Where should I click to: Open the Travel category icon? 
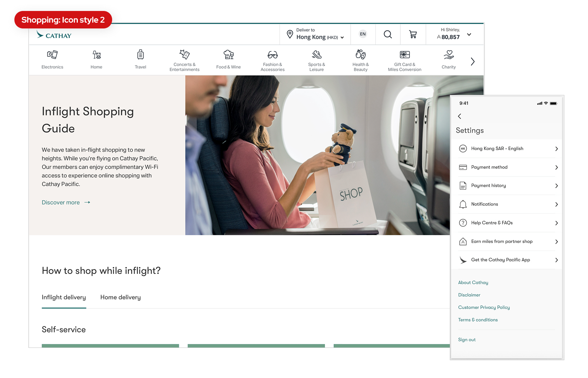click(141, 55)
